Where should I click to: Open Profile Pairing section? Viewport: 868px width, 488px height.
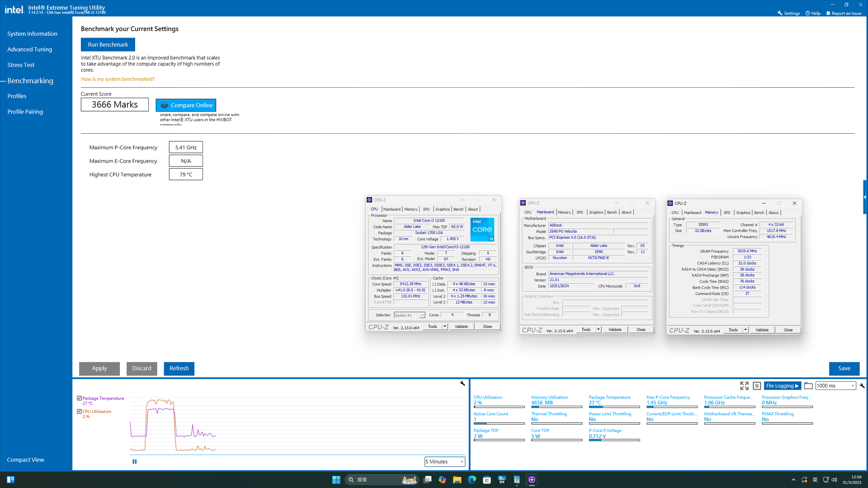(25, 112)
